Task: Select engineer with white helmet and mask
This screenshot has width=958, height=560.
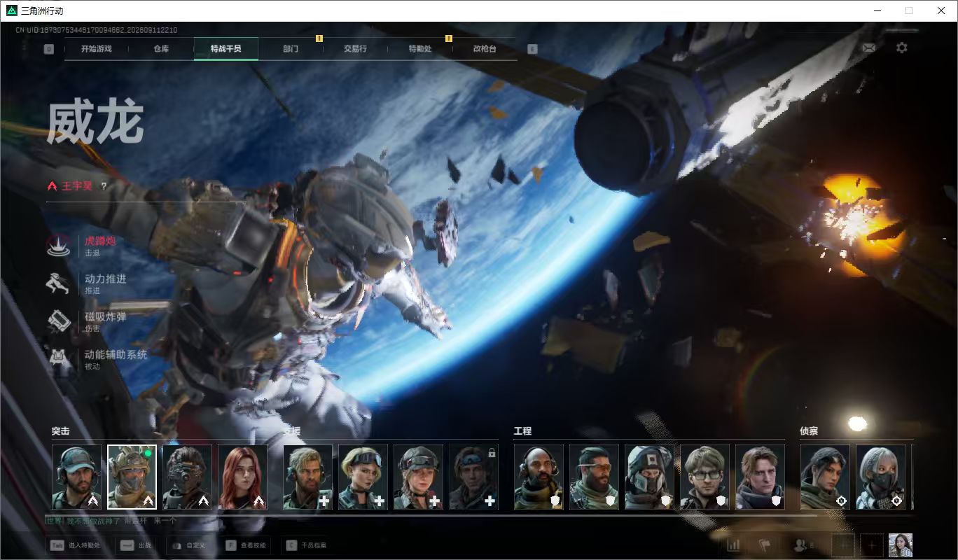Action: click(649, 477)
